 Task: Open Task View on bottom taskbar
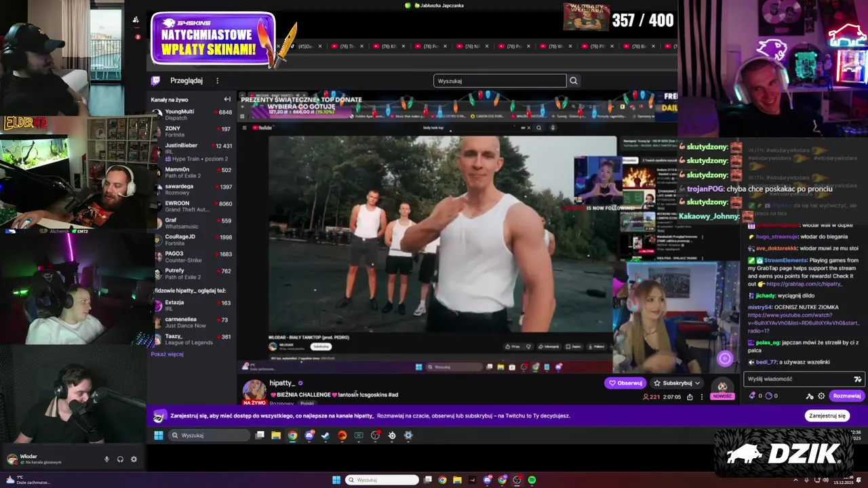[x=429, y=480]
